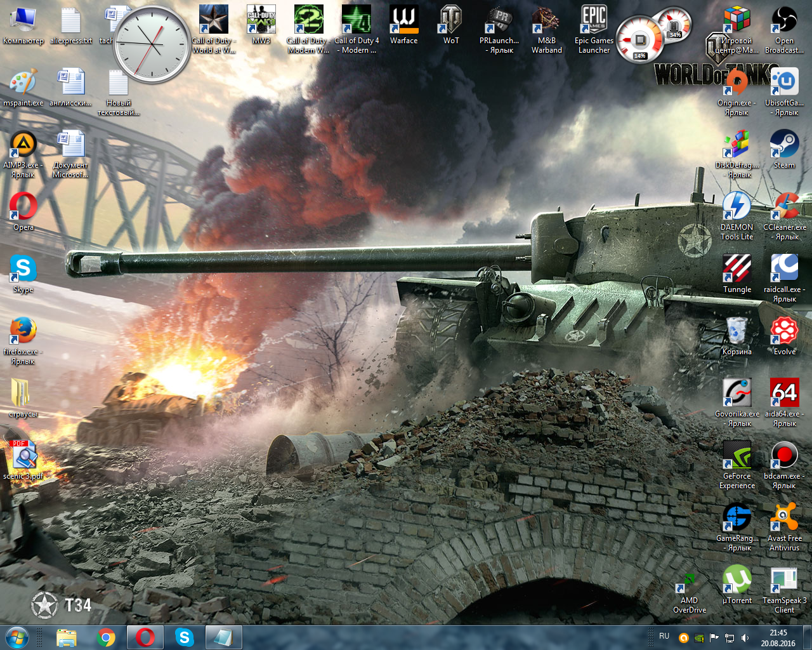Open the M&B Warband shortcut
The image size is (812, 650).
click(547, 29)
